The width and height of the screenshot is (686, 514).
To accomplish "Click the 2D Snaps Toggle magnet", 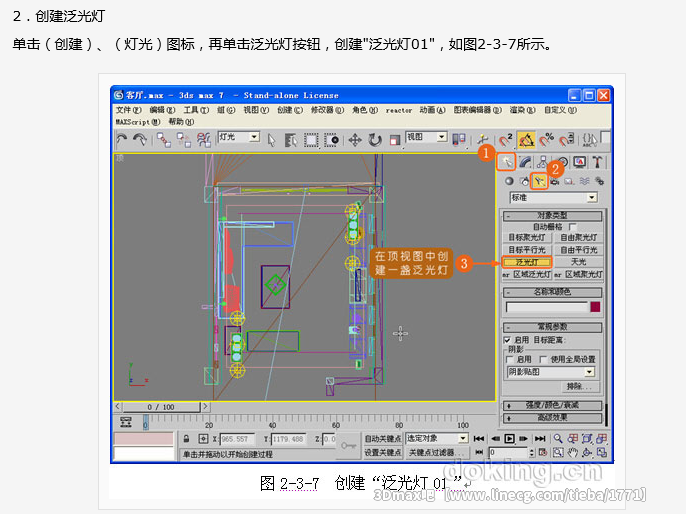I will 506,140.
